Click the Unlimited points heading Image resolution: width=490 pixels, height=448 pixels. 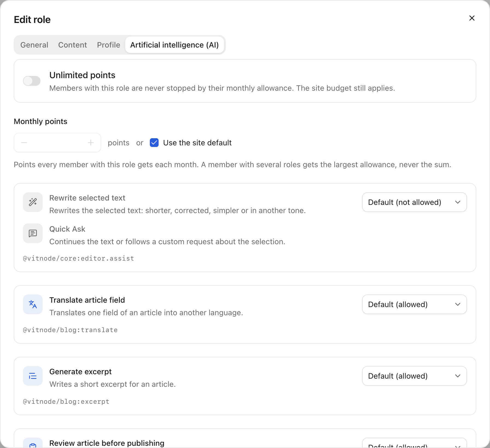click(82, 75)
